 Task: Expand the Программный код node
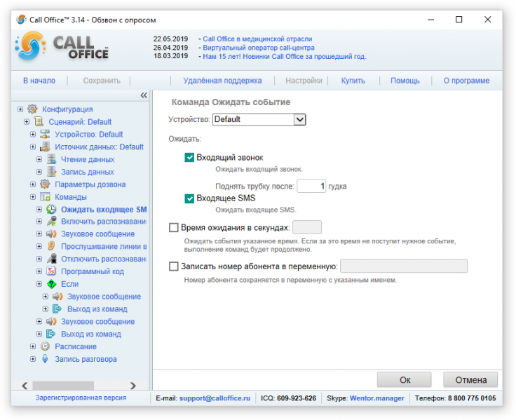click(39, 271)
